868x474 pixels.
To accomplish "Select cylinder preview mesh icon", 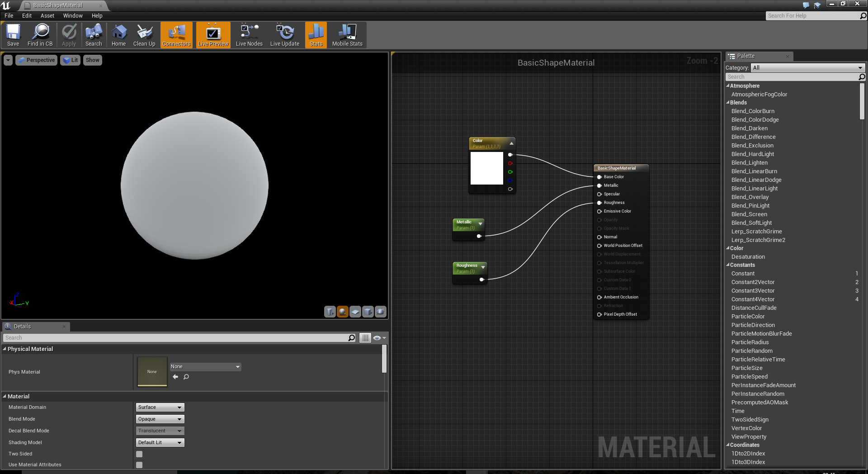I will click(330, 312).
